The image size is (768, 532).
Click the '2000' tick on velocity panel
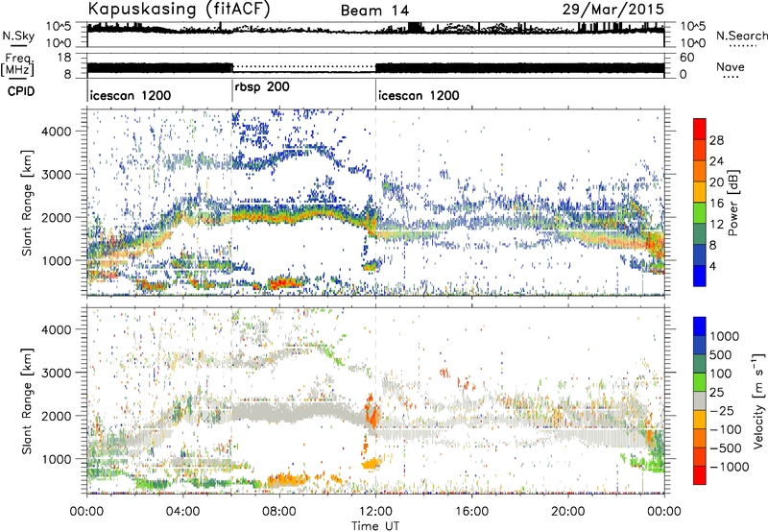(x=56, y=416)
